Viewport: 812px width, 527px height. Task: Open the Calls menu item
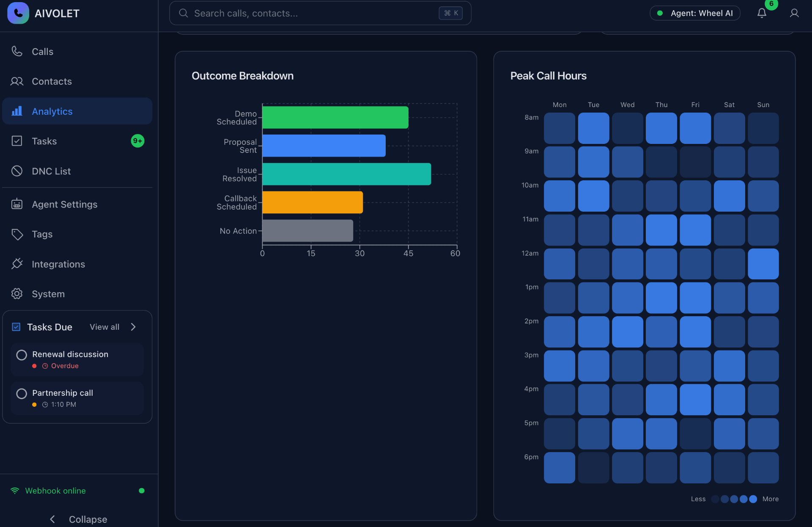point(77,52)
